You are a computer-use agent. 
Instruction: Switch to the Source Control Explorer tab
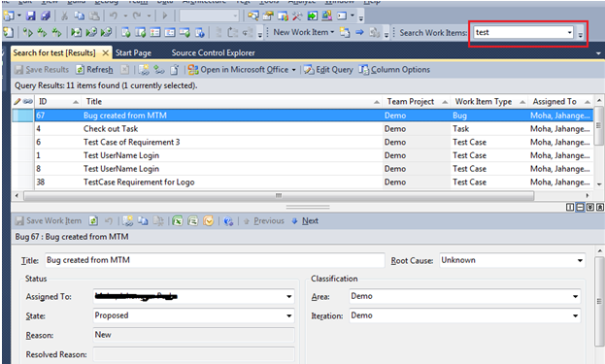click(x=213, y=52)
